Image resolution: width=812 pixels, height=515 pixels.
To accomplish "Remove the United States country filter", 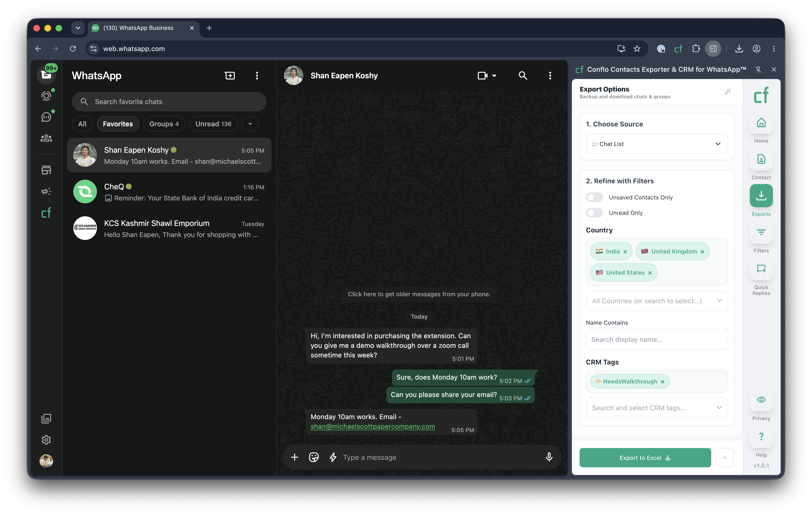I will coord(650,273).
